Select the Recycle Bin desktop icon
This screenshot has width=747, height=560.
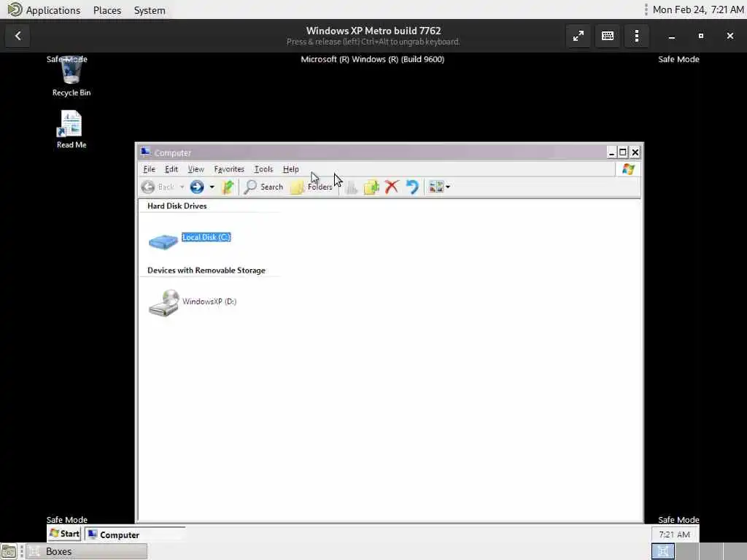(71, 76)
